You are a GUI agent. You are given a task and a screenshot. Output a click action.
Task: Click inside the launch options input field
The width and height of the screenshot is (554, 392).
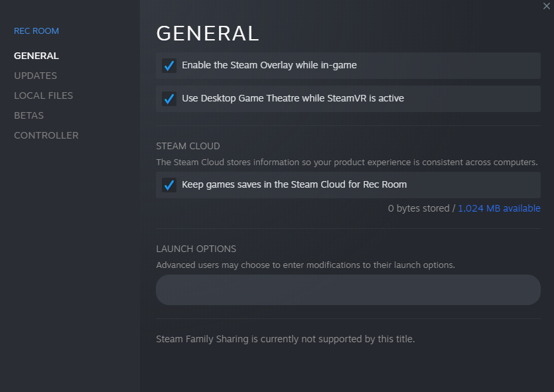click(348, 290)
